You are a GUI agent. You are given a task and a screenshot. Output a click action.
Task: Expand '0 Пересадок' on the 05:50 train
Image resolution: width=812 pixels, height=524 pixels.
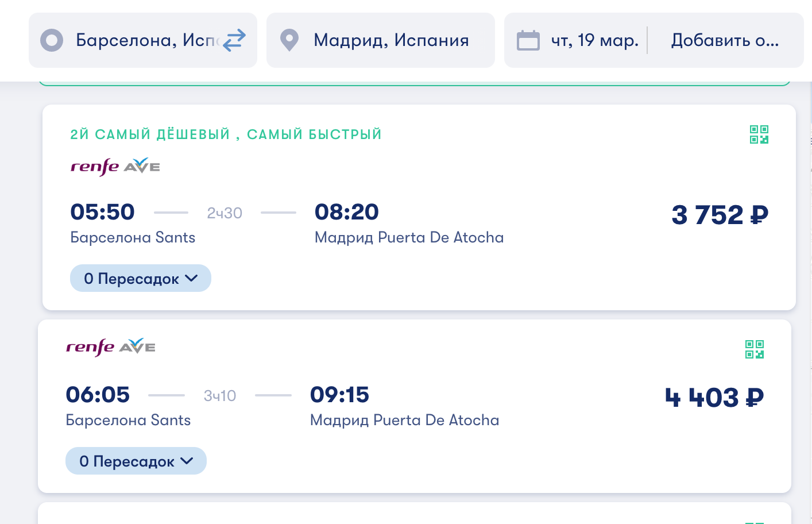(141, 279)
